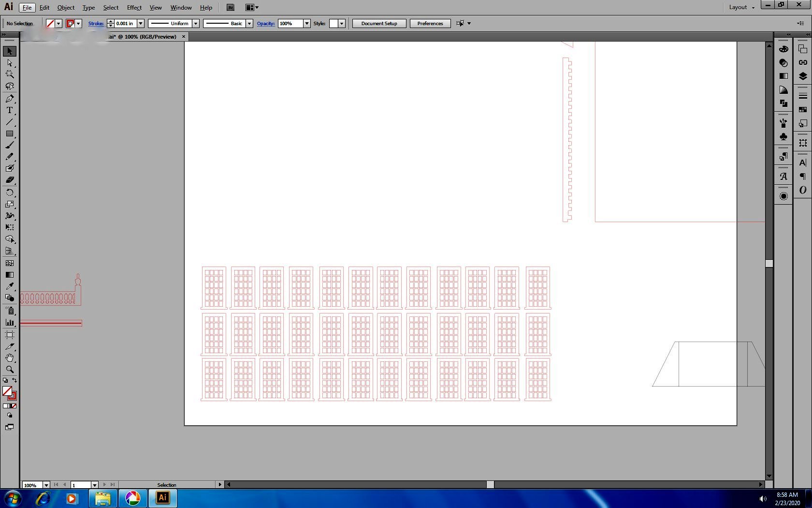Open the View menu

click(x=156, y=7)
